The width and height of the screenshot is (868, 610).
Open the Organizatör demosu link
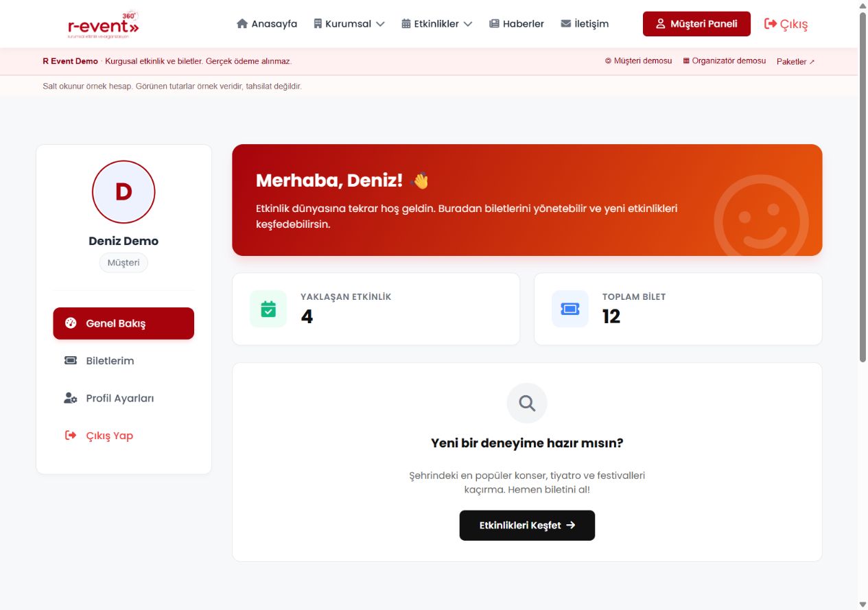click(725, 61)
